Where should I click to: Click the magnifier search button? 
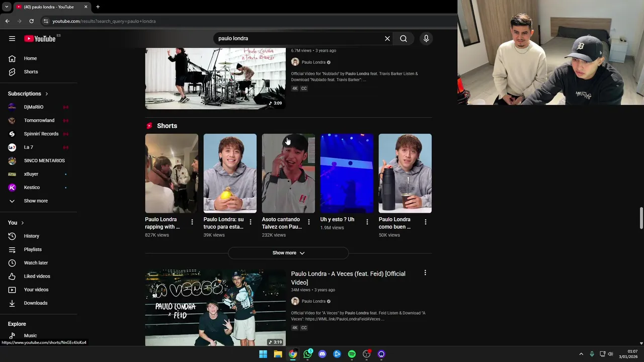point(404,39)
